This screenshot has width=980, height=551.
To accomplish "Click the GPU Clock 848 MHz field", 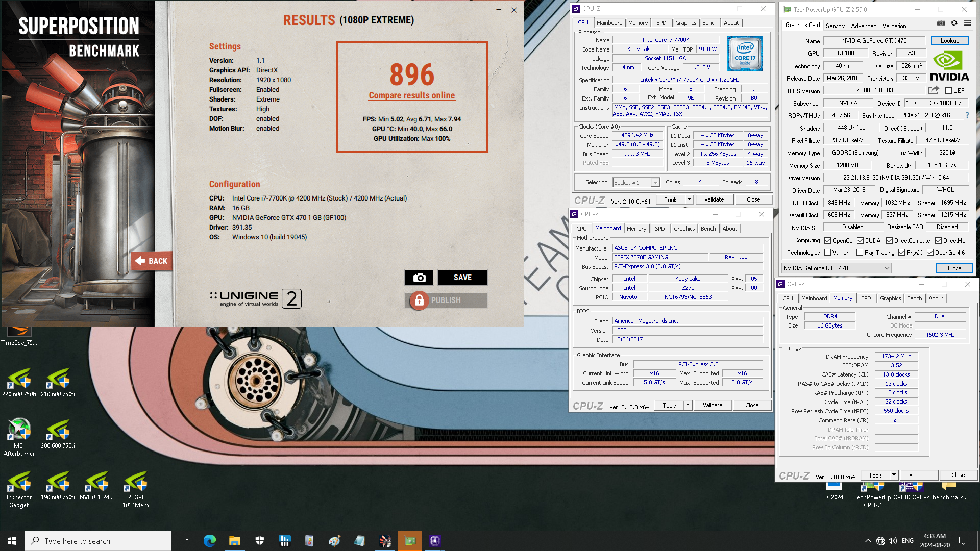I will pyautogui.click(x=839, y=203).
